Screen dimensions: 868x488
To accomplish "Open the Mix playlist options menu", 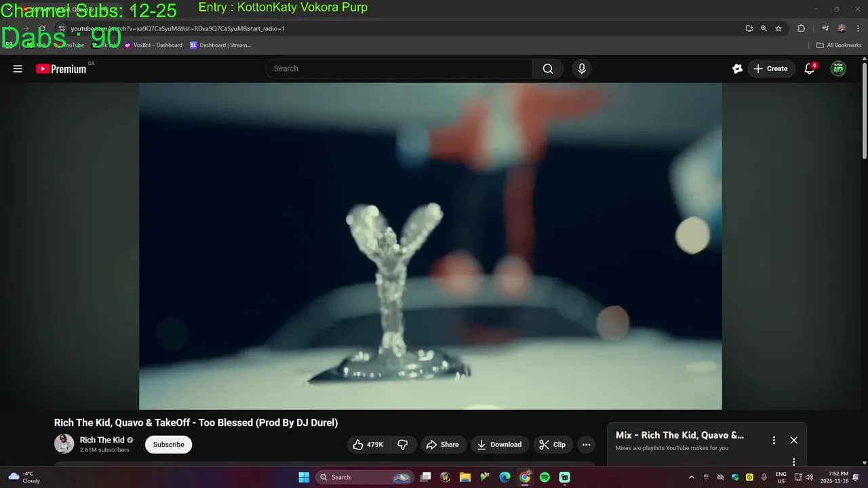I will click(x=774, y=440).
